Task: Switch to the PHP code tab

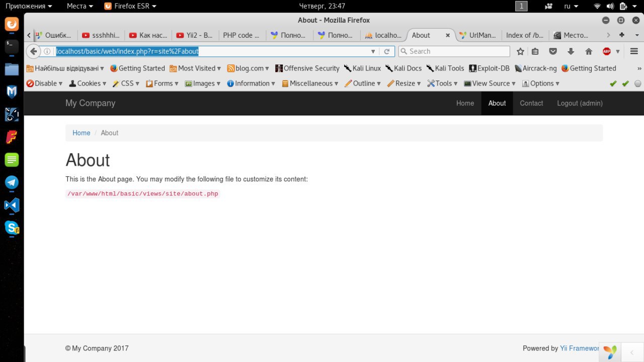Action: click(241, 35)
